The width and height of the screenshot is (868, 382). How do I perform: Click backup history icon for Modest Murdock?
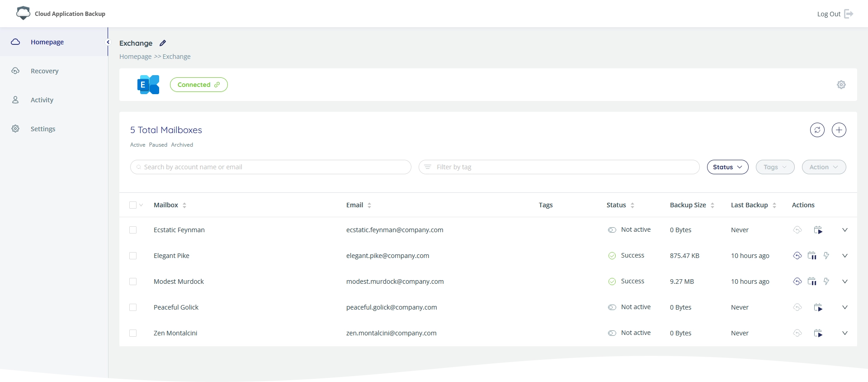812,282
